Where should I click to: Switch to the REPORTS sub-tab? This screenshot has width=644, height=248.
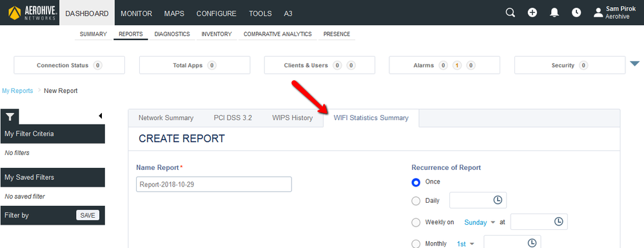[131, 34]
